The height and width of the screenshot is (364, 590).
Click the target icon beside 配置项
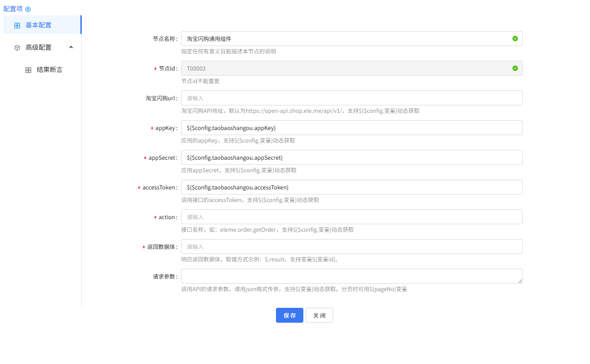[x=28, y=9]
